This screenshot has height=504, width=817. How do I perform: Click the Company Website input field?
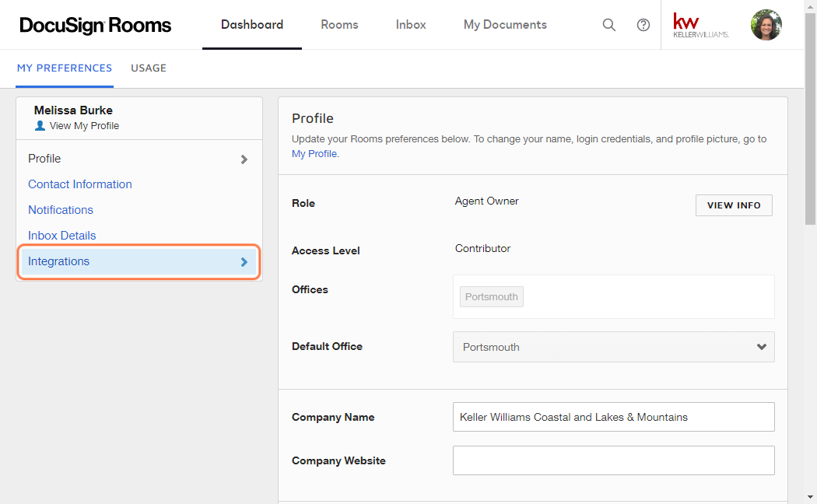click(613, 460)
